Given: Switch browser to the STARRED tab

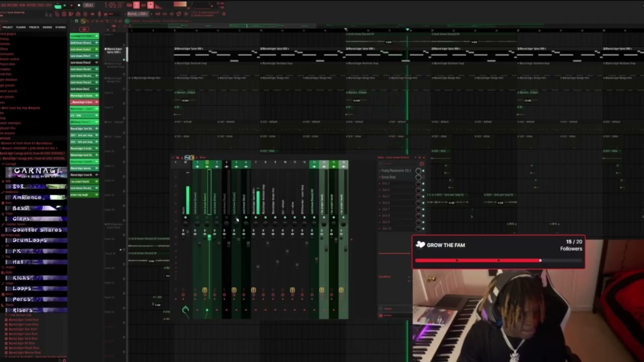Looking at the screenshot, I should pyautogui.click(x=60, y=27).
